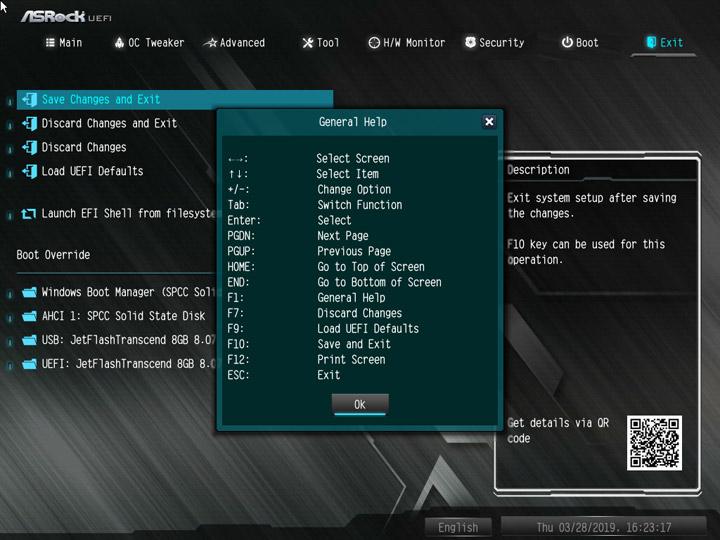The image size is (720, 540).
Task: Click the Windows Boot Manager folder icon
Action: [x=29, y=292]
